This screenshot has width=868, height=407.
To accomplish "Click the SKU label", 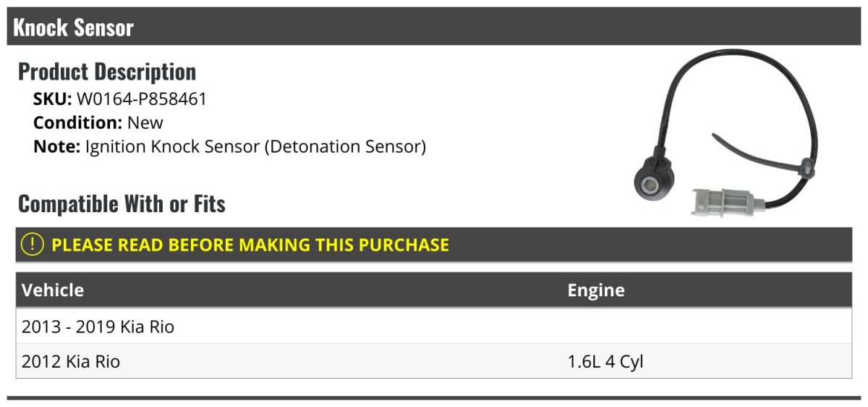I will point(52,99).
